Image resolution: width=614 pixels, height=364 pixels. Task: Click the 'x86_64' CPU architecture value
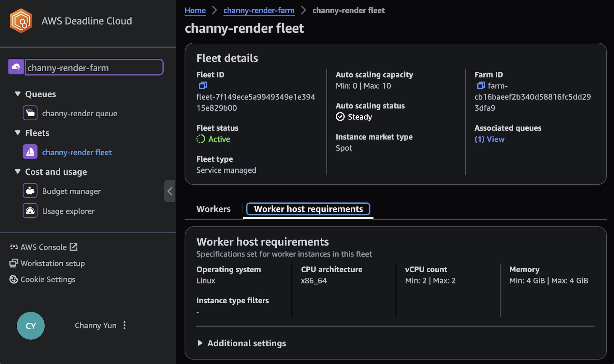[314, 280]
